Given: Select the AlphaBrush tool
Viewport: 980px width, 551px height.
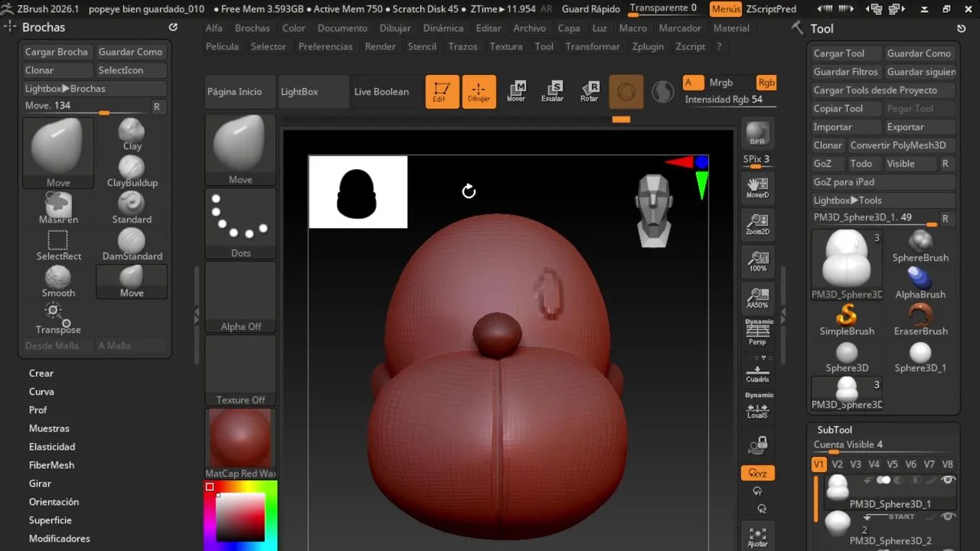Looking at the screenshot, I should coord(920,282).
